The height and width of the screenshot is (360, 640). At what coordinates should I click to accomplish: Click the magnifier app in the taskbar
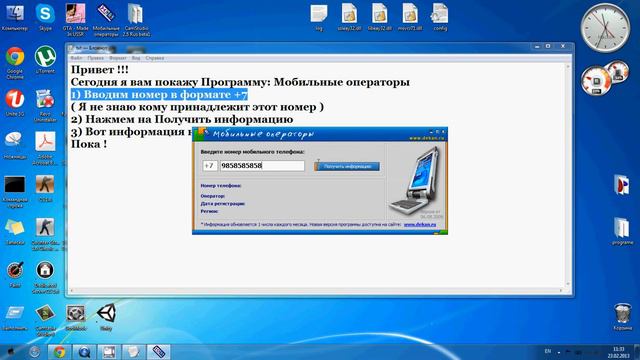pos(84,352)
